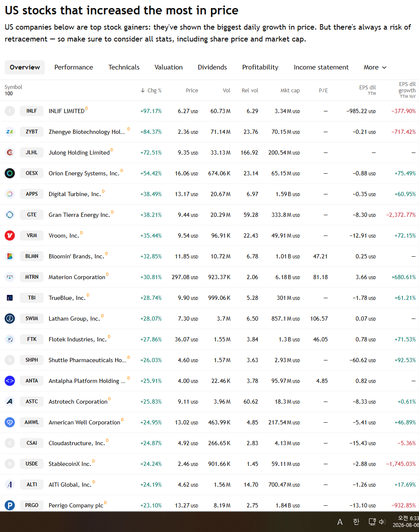Open the Digital Turbine, Inc. link

[x=75, y=194]
